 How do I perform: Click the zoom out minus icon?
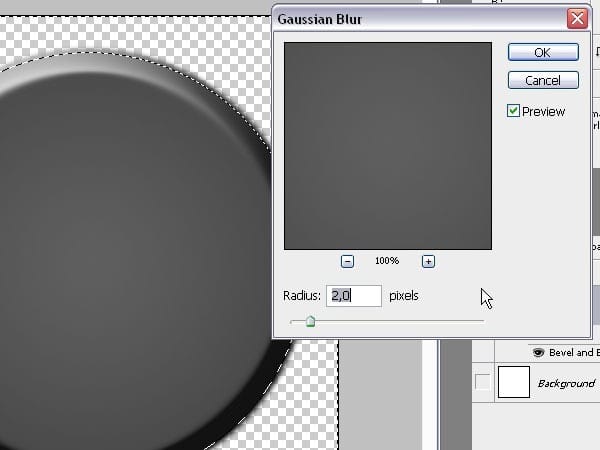point(347,261)
